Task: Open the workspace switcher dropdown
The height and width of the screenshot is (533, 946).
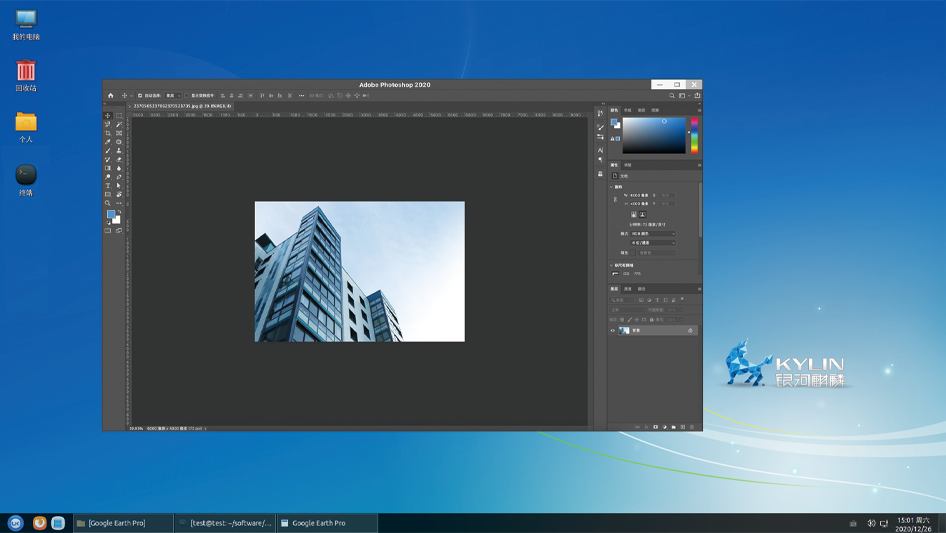Action: [x=685, y=95]
